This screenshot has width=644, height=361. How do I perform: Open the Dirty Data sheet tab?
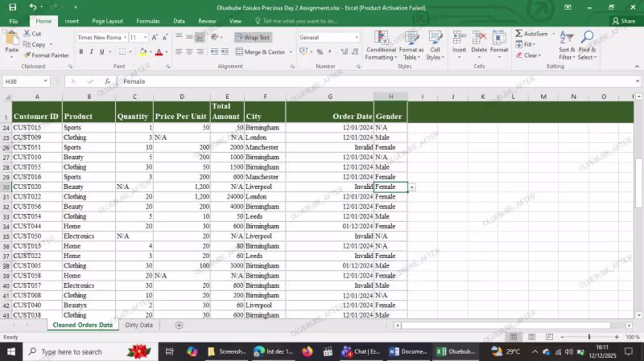click(139, 325)
